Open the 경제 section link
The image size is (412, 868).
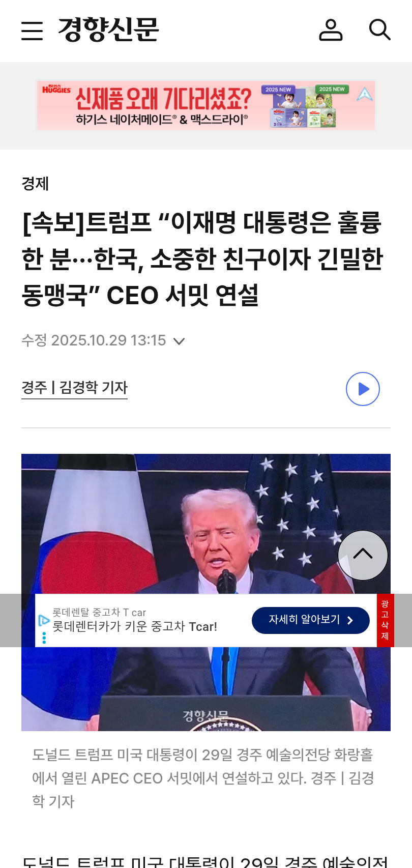35,183
